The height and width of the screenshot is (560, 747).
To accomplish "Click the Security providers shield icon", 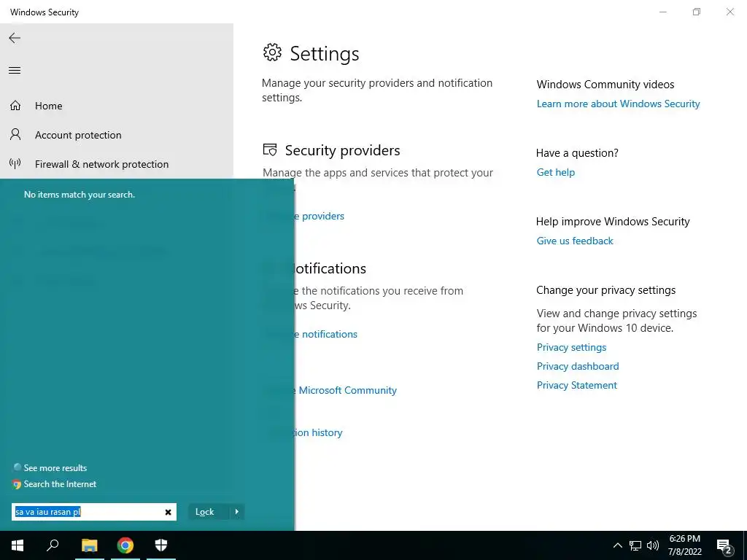I will [270, 150].
